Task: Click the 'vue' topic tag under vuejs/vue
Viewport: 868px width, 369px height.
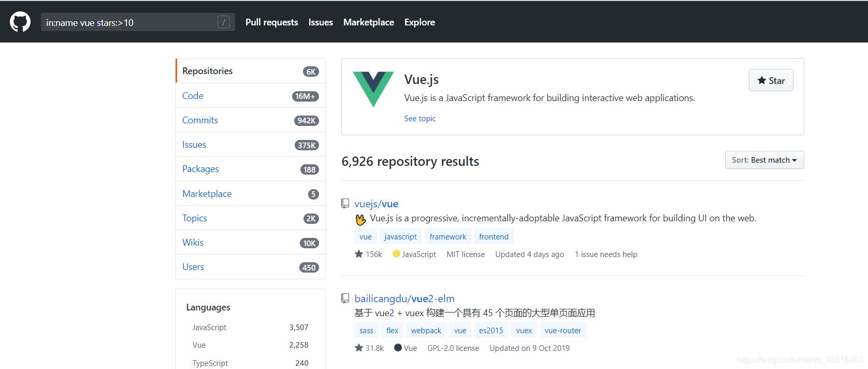Action: coord(366,237)
